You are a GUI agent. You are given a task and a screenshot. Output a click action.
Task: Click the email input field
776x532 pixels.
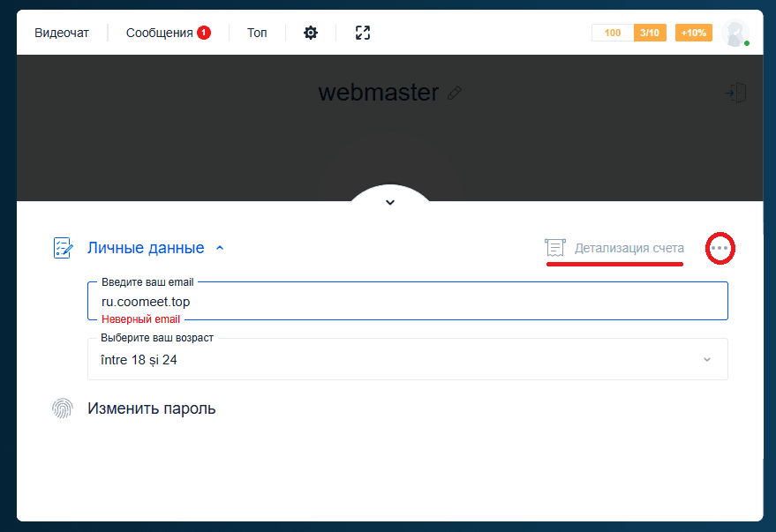pyautogui.click(x=407, y=302)
